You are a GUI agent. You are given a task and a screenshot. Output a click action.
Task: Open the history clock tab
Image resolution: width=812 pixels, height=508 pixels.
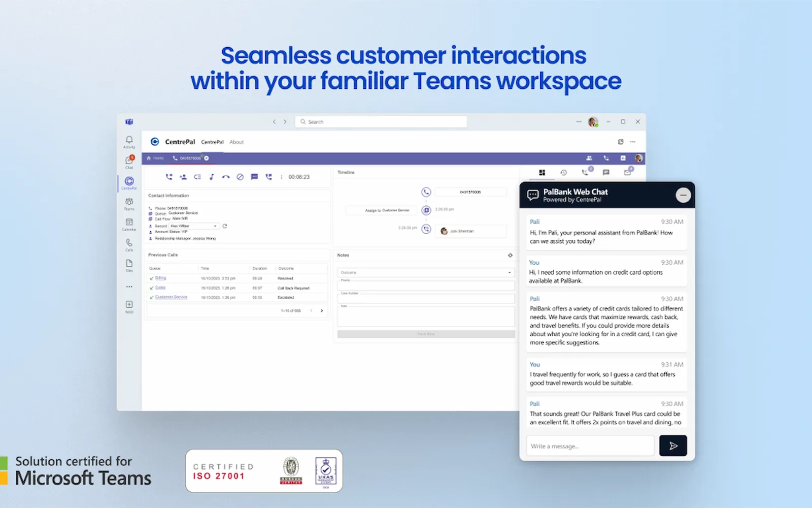[563, 173]
